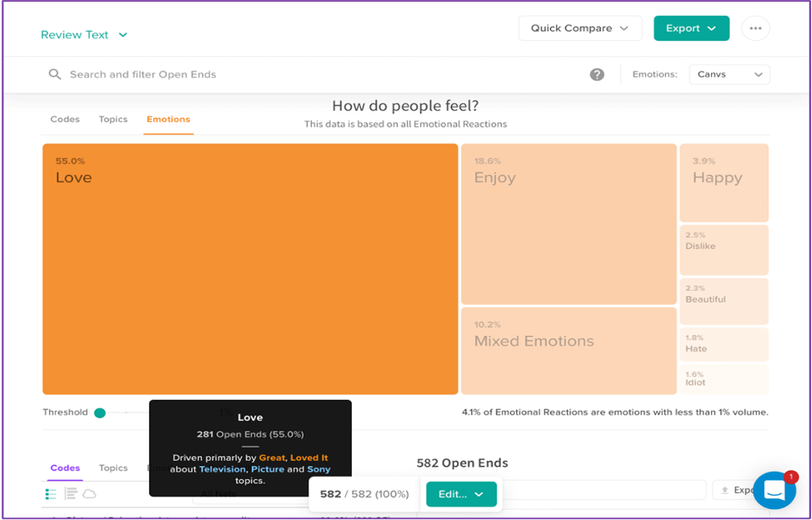The width and height of the screenshot is (812, 520).
Task: Select the bar chart view icon
Action: coord(70,494)
